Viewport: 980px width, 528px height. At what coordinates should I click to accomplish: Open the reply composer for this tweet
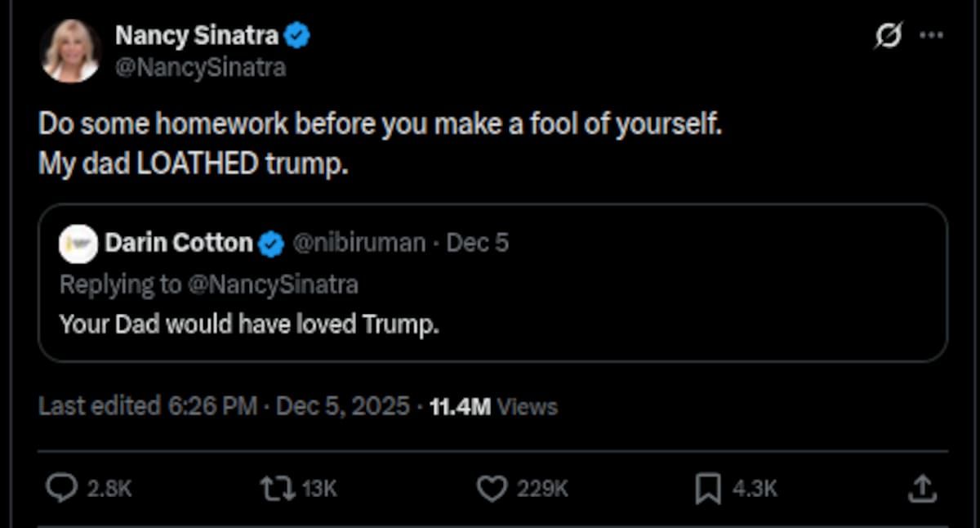point(62,488)
